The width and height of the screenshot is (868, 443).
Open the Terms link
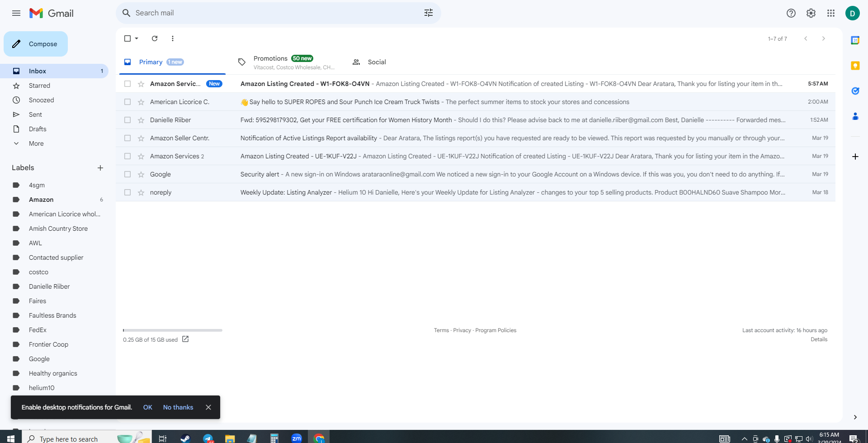point(441,330)
